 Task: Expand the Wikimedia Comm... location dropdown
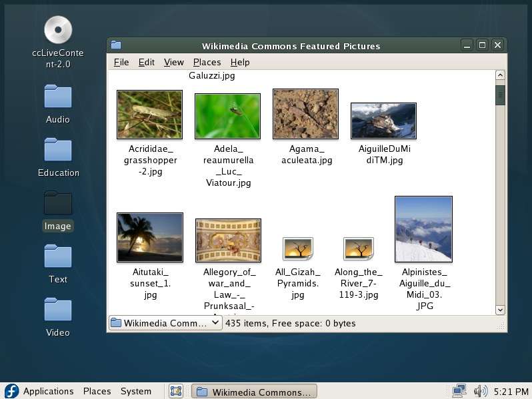point(165,323)
